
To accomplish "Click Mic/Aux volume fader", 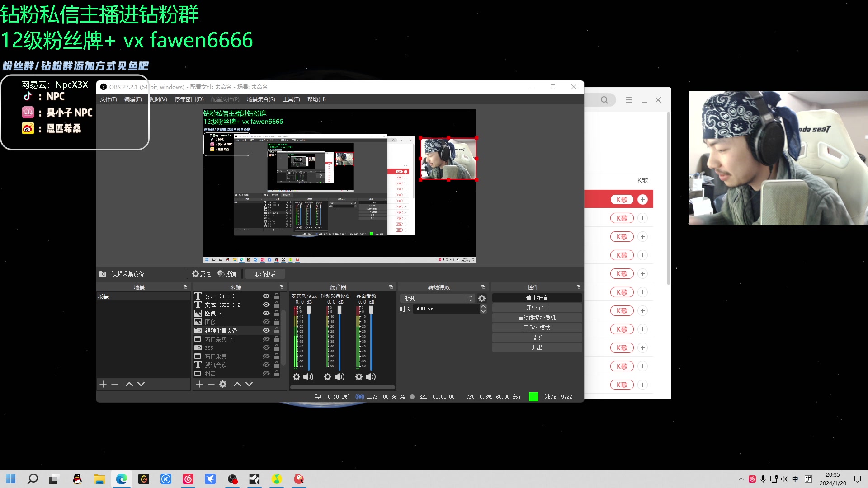I will coord(309,310).
